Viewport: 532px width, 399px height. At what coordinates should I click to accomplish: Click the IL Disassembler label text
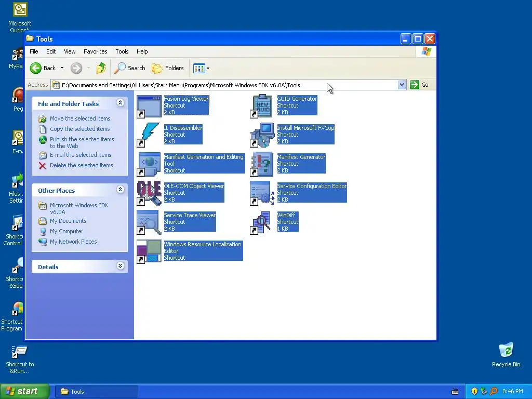[x=183, y=128]
